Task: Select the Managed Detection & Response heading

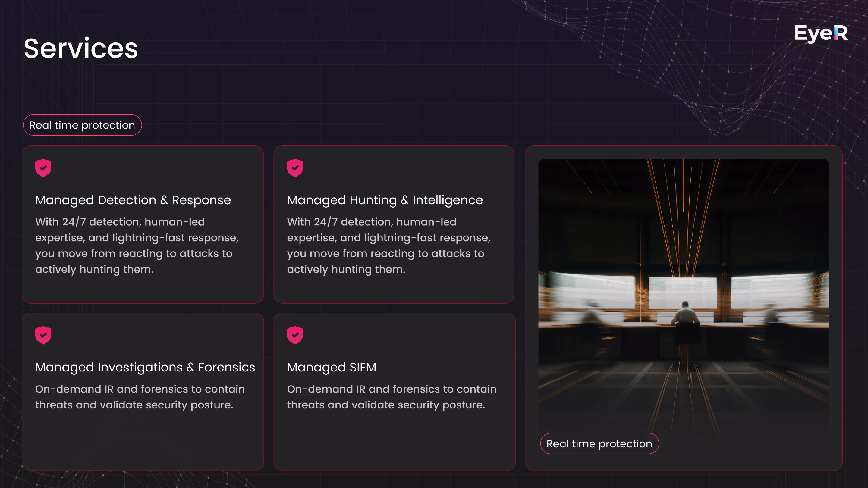Action: click(133, 200)
